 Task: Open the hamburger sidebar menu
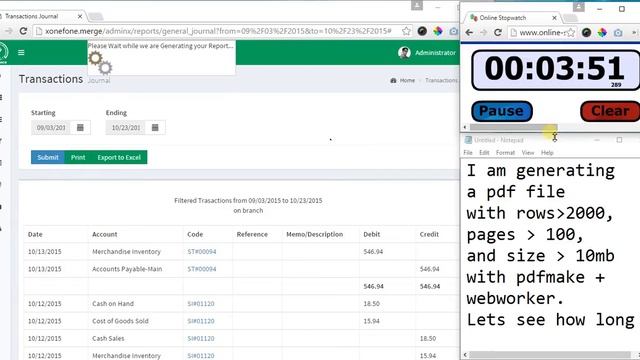pos(21,53)
